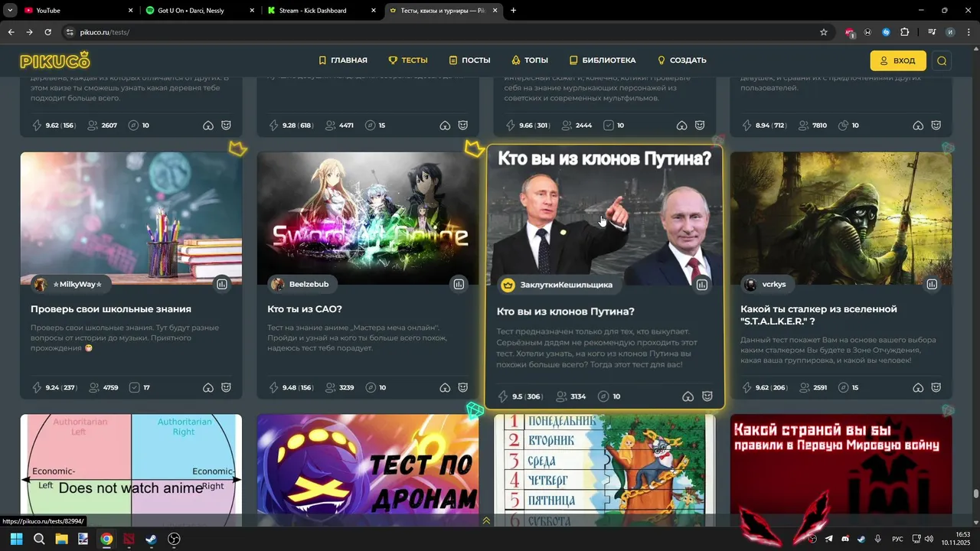Open the Кто ты из САО? title

(305, 309)
